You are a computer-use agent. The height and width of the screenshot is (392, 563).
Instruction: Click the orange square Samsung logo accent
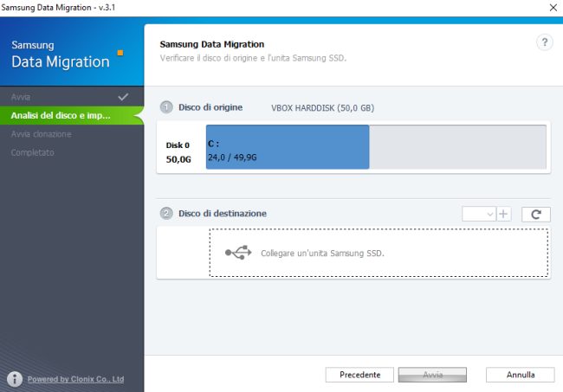click(x=120, y=53)
